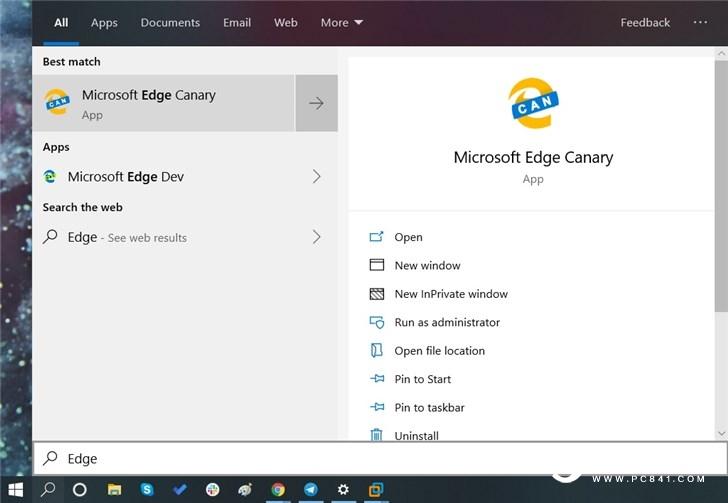Switch to the Documents tab

coord(170,22)
